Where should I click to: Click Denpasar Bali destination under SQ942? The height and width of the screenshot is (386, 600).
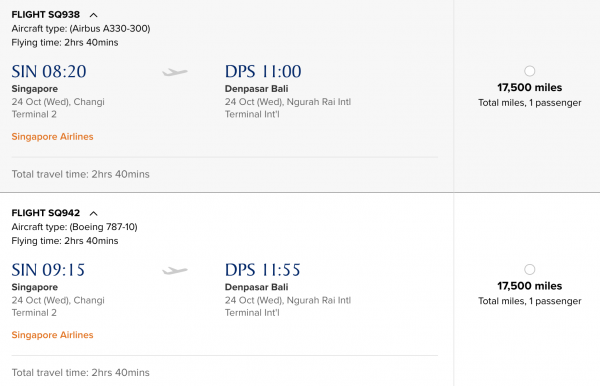pos(256,287)
